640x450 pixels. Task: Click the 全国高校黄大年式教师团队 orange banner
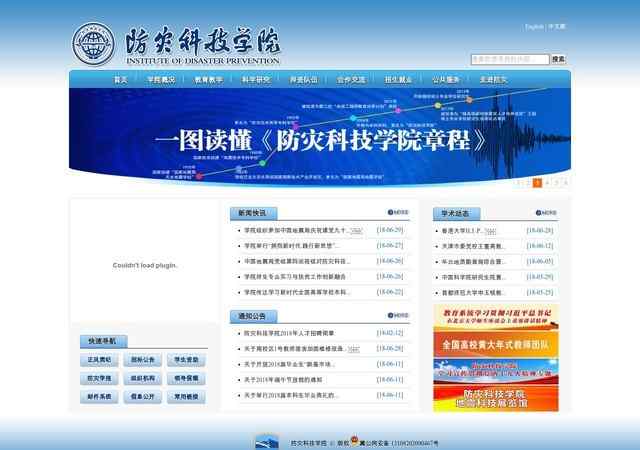496,345
